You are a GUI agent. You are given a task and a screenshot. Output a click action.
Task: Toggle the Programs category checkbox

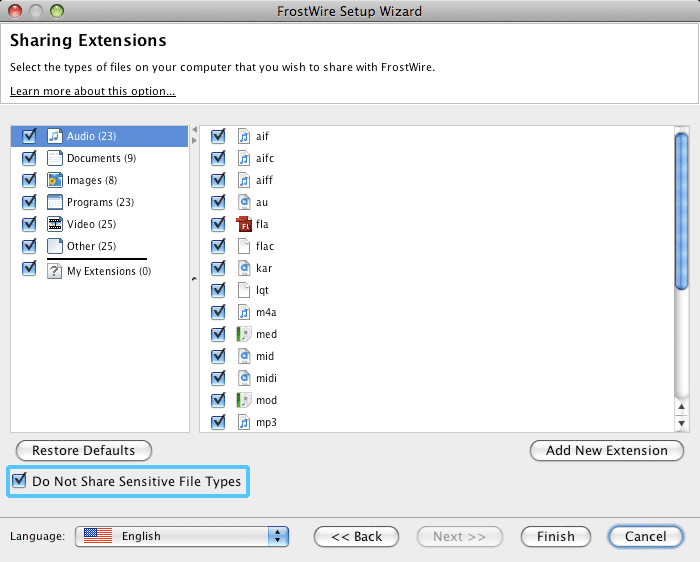[29, 202]
